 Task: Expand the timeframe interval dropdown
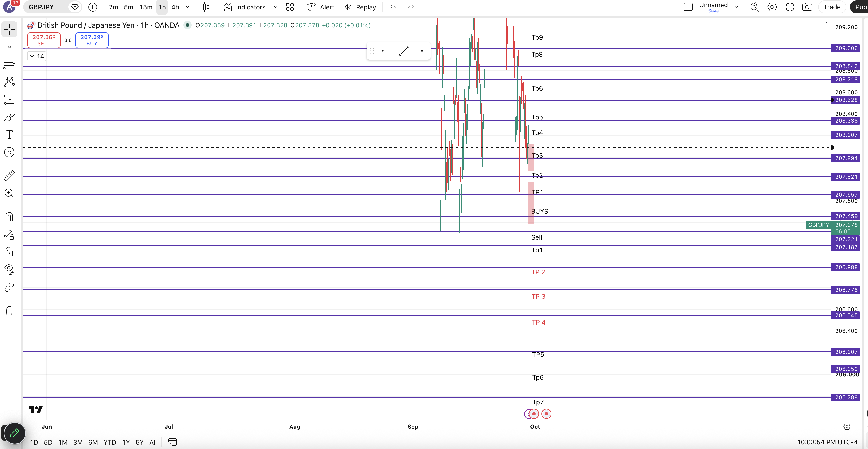click(x=188, y=7)
